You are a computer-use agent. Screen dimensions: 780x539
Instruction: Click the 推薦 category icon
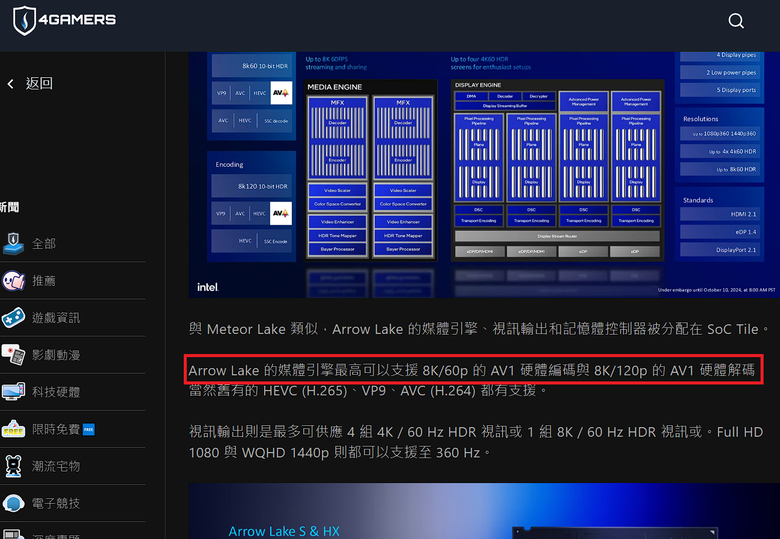(x=13, y=280)
